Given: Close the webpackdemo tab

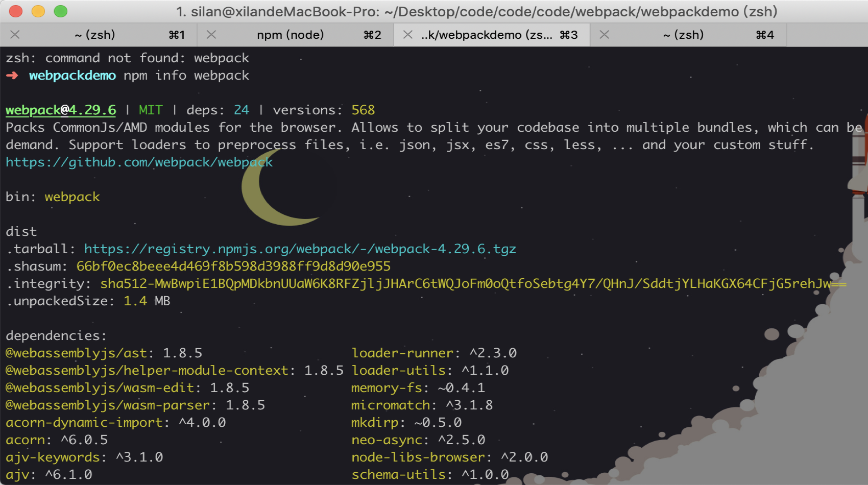Looking at the screenshot, I should (407, 35).
